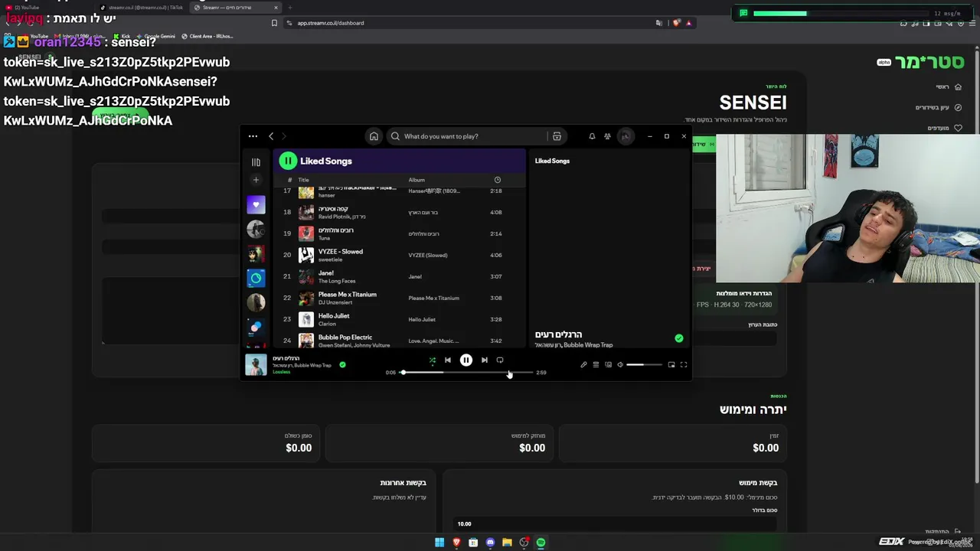This screenshot has width=980, height=551.
Task: Sort by duration clock column icon
Action: [x=497, y=180]
